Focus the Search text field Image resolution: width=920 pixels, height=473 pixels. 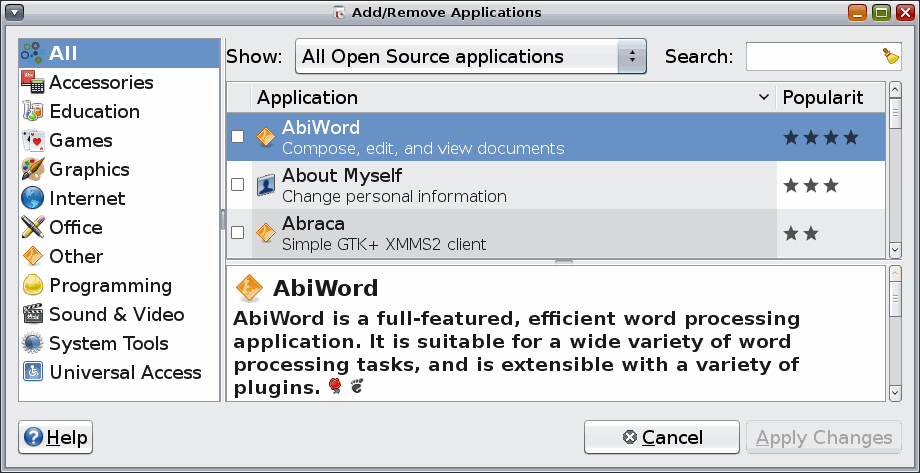pyautogui.click(x=812, y=57)
